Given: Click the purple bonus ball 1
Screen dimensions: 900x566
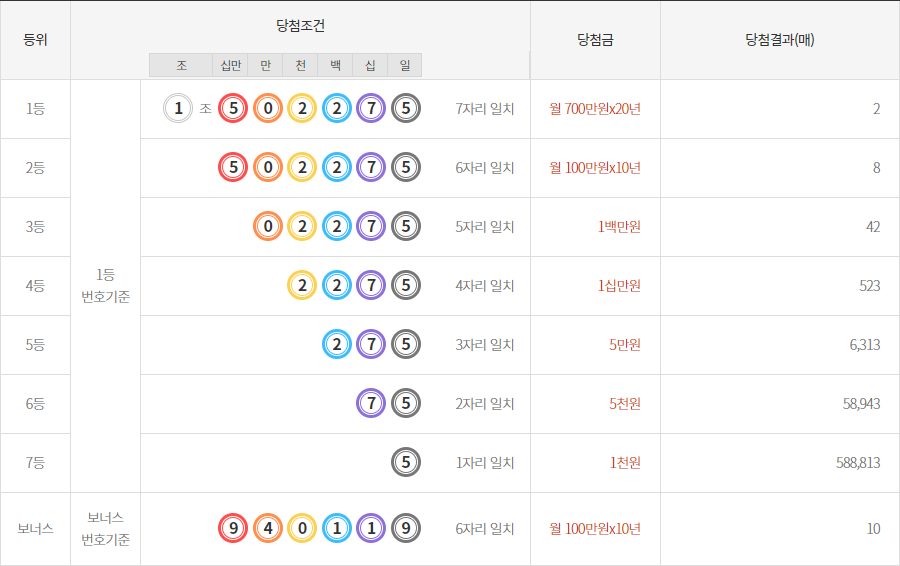Looking at the screenshot, I should [x=371, y=528].
